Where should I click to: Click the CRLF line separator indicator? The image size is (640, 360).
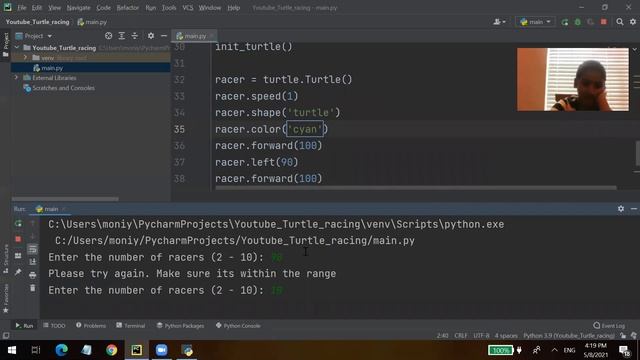click(x=461, y=336)
